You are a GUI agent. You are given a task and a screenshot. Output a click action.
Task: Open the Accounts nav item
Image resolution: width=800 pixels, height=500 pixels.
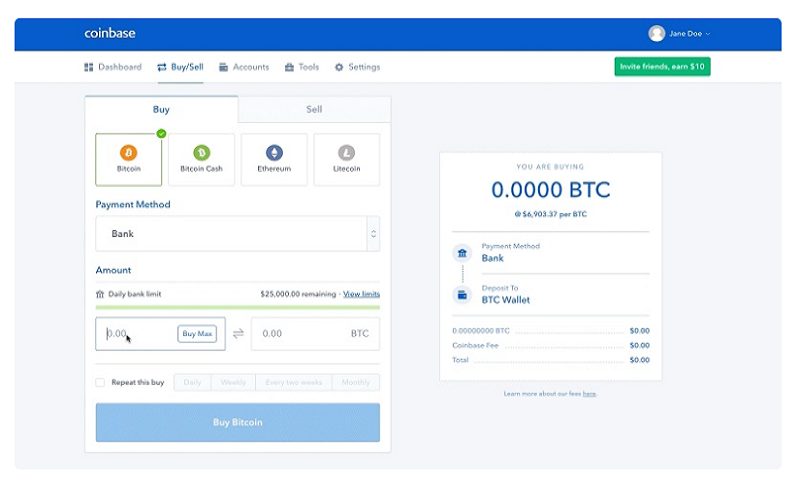point(244,67)
